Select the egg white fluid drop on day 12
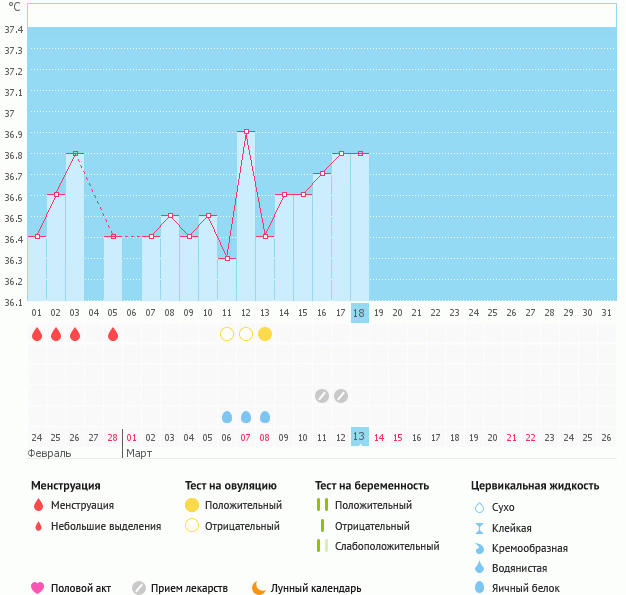This screenshot has width=626, height=595. pyautogui.click(x=246, y=417)
